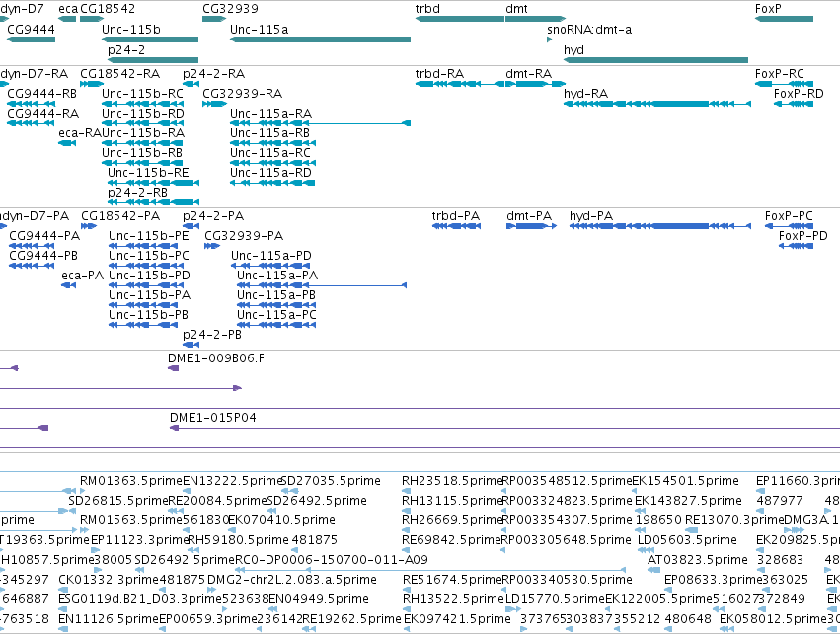
Task: Select the FoxP-PC protein label
Action: coord(789,216)
